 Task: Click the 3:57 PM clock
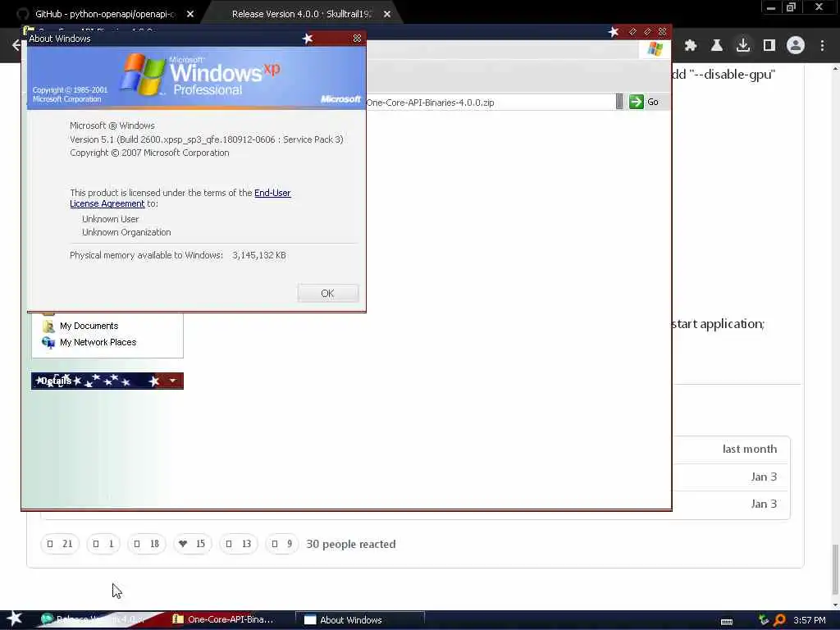pos(809,620)
